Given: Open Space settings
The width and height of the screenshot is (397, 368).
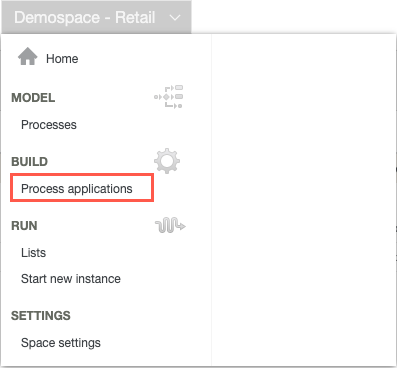Looking at the screenshot, I should (x=61, y=343).
